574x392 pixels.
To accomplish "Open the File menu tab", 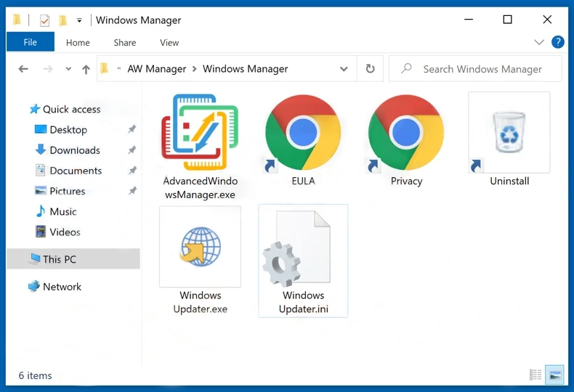I will [x=30, y=43].
